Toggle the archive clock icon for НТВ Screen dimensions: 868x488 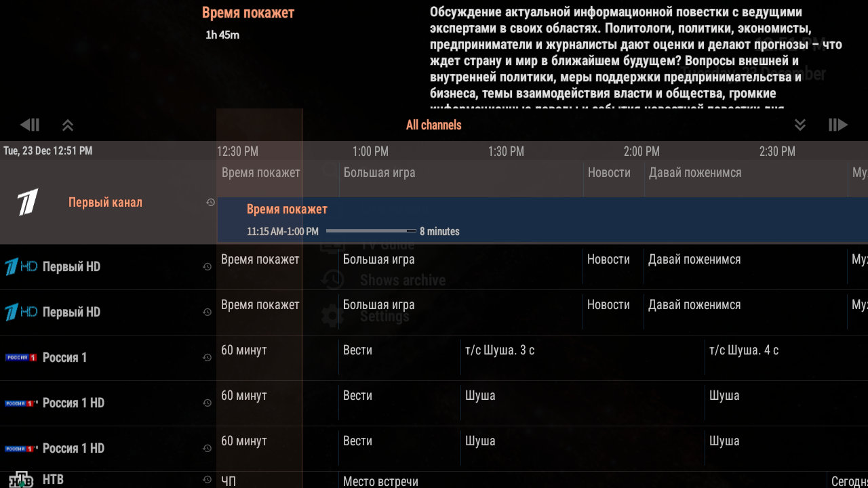pyautogui.click(x=207, y=479)
